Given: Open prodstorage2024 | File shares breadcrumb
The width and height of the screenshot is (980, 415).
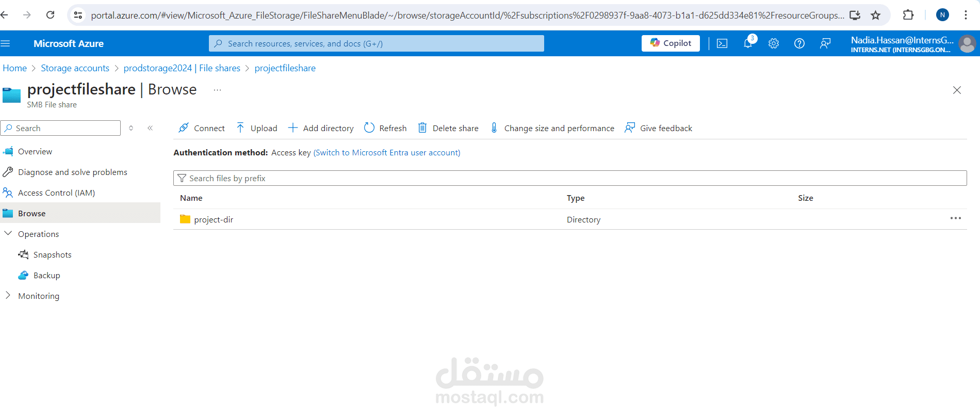Looking at the screenshot, I should (x=182, y=68).
